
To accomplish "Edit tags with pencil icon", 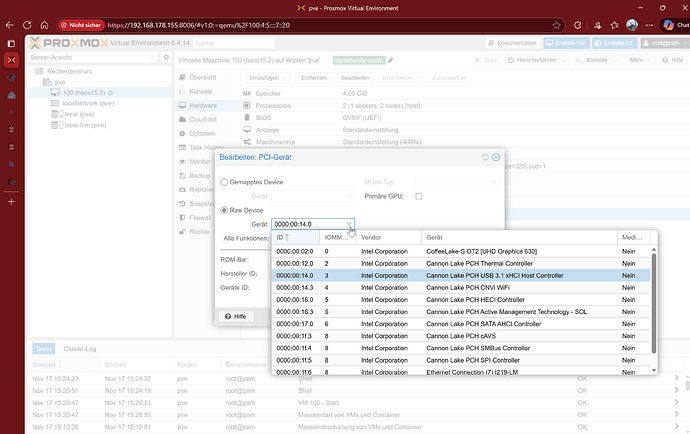I will click(x=390, y=60).
